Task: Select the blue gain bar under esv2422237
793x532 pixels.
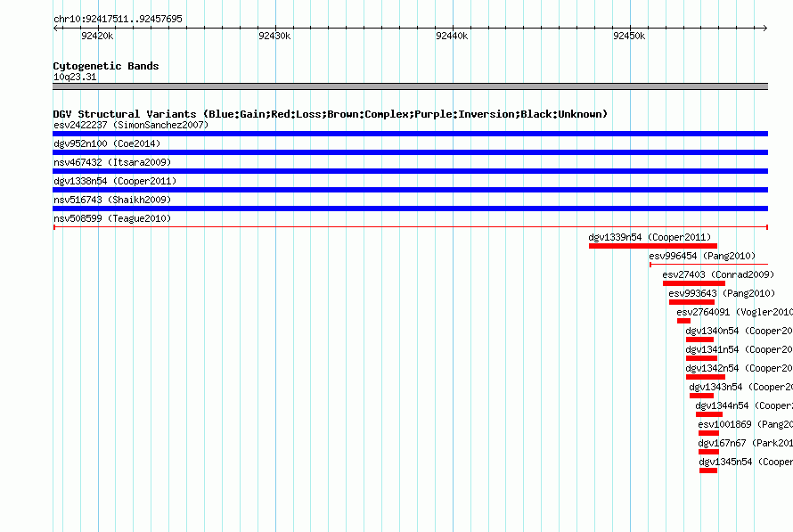Action: [410, 134]
